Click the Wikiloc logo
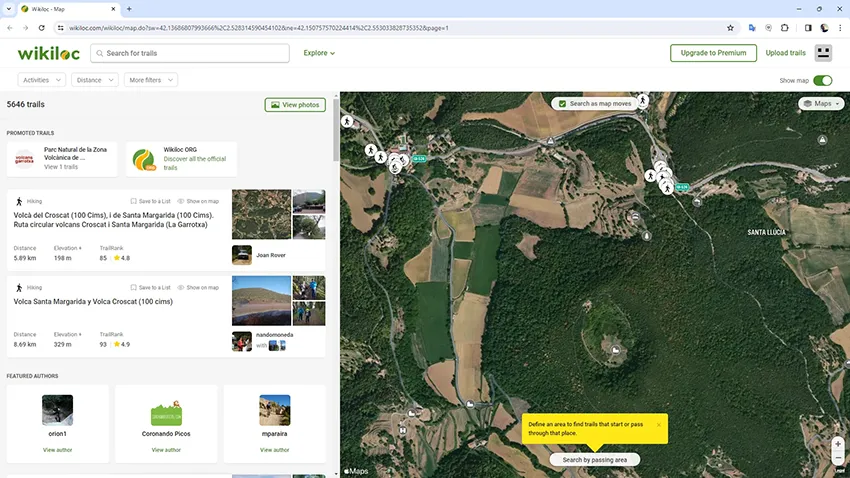 click(x=48, y=53)
